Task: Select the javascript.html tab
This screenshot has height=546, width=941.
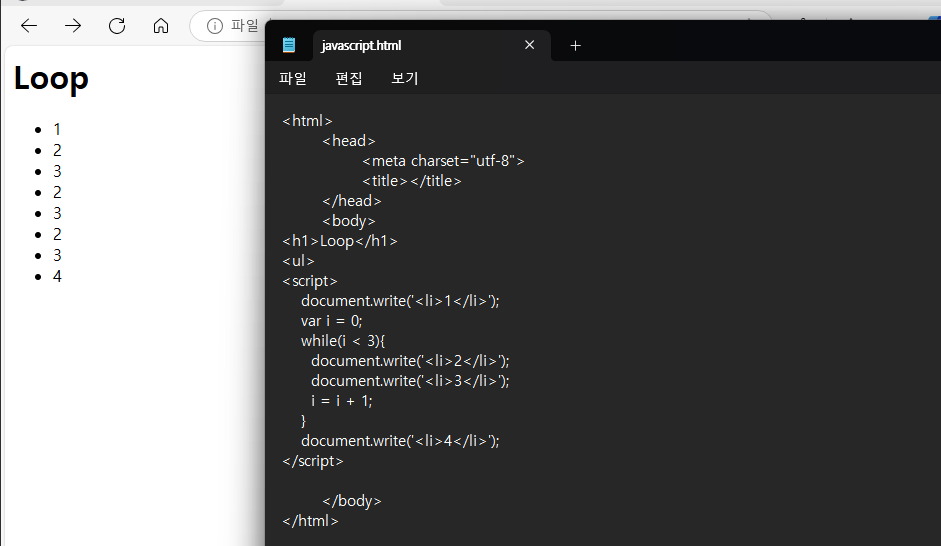Action: point(431,46)
